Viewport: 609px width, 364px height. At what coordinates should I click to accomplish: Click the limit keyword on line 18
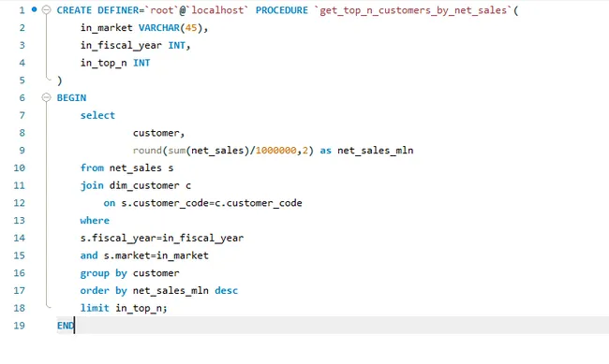click(95, 308)
